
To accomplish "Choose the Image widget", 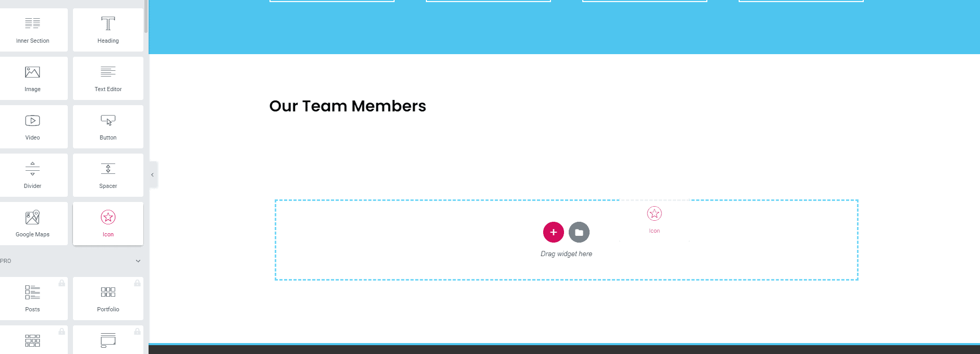I will (x=33, y=78).
